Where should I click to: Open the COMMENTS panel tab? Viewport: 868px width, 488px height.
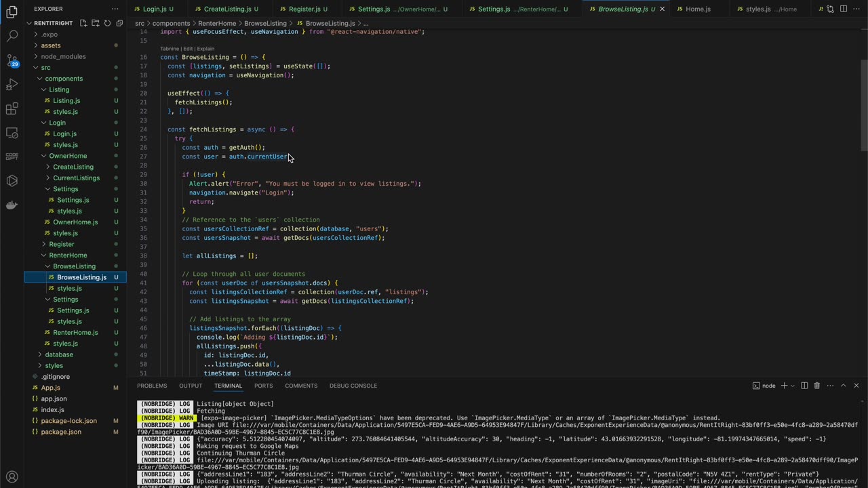click(301, 386)
